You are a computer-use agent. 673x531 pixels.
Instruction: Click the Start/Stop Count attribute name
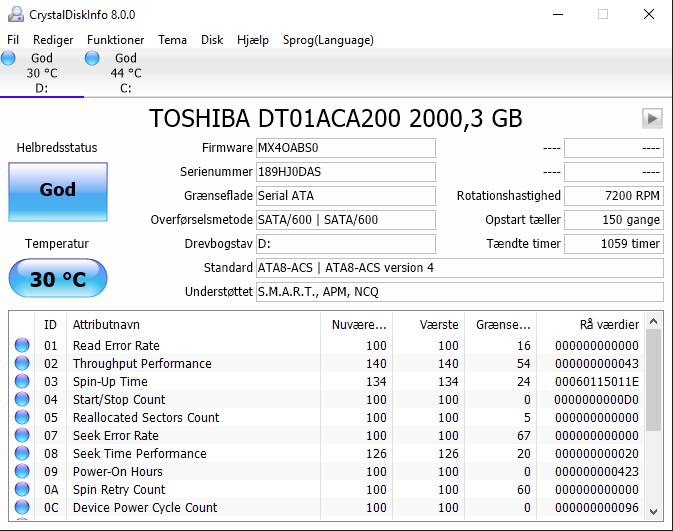click(x=119, y=400)
